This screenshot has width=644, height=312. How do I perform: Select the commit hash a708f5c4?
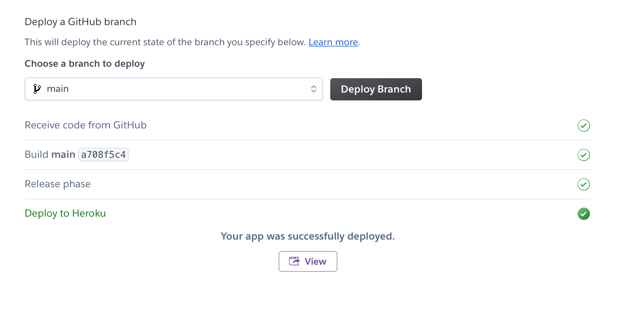[x=103, y=155]
